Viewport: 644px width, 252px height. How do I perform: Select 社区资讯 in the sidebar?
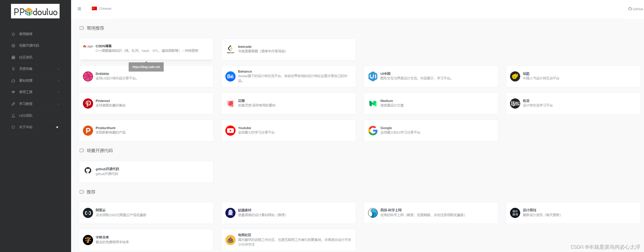pos(25,57)
